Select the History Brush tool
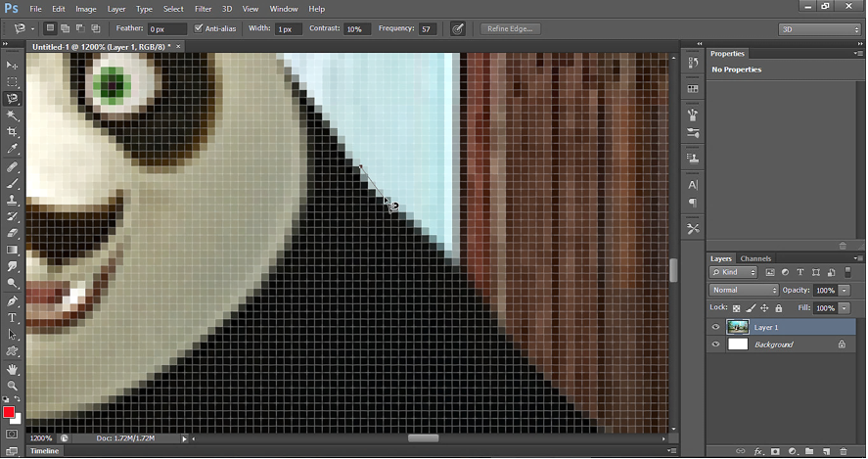 pos(12,216)
